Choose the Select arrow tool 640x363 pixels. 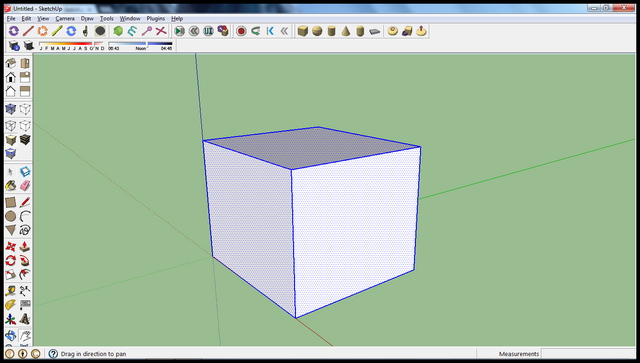[x=11, y=172]
